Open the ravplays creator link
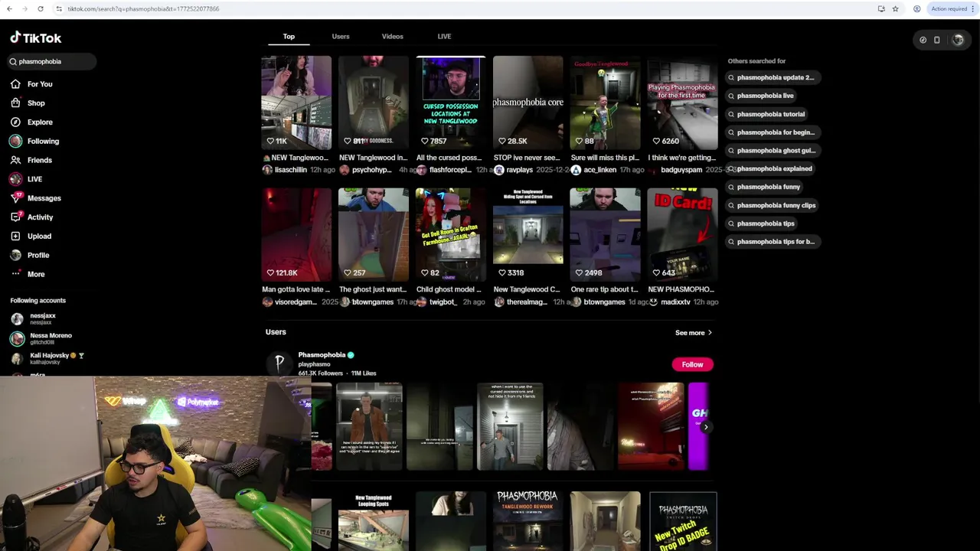Image resolution: width=980 pixels, height=551 pixels. (519, 170)
